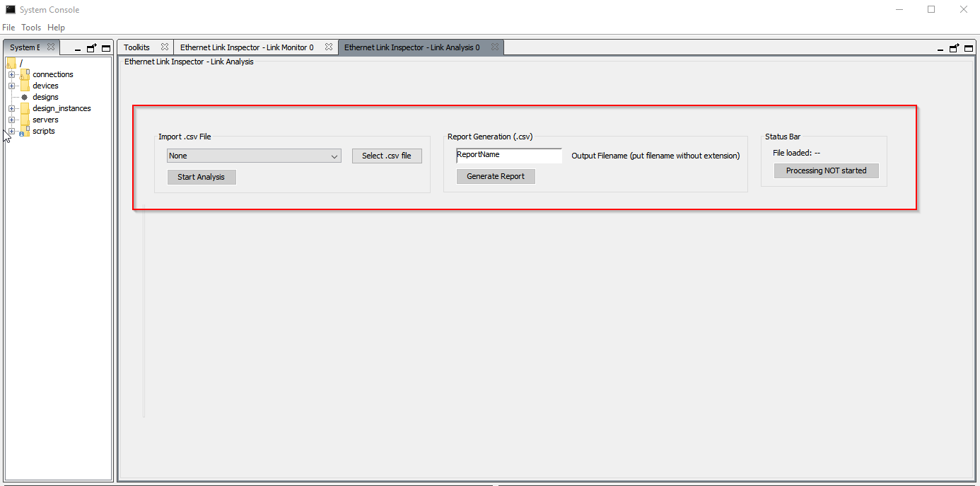The height and width of the screenshot is (486, 980).
Task: Click the design_instances folder icon
Action: tap(25, 108)
